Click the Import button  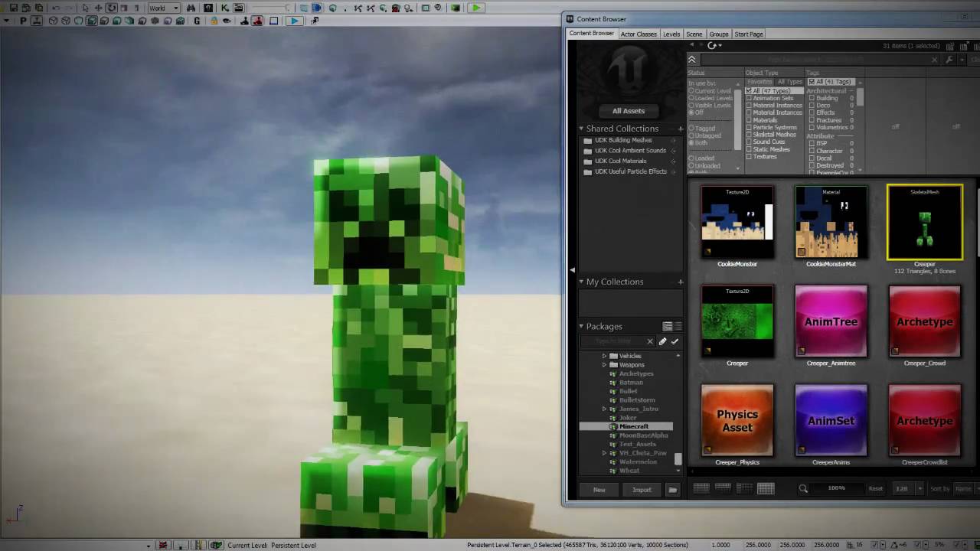tap(642, 490)
